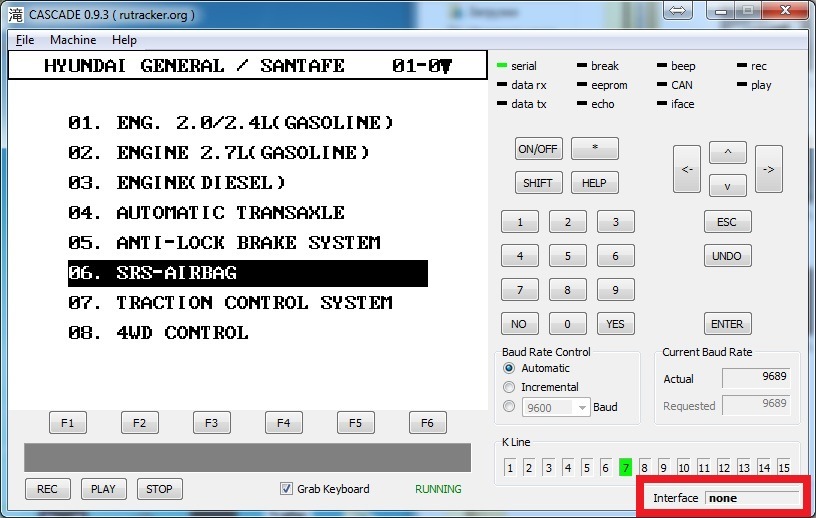Click keypad number 6
Image resolution: width=816 pixels, height=518 pixels.
(x=615, y=256)
